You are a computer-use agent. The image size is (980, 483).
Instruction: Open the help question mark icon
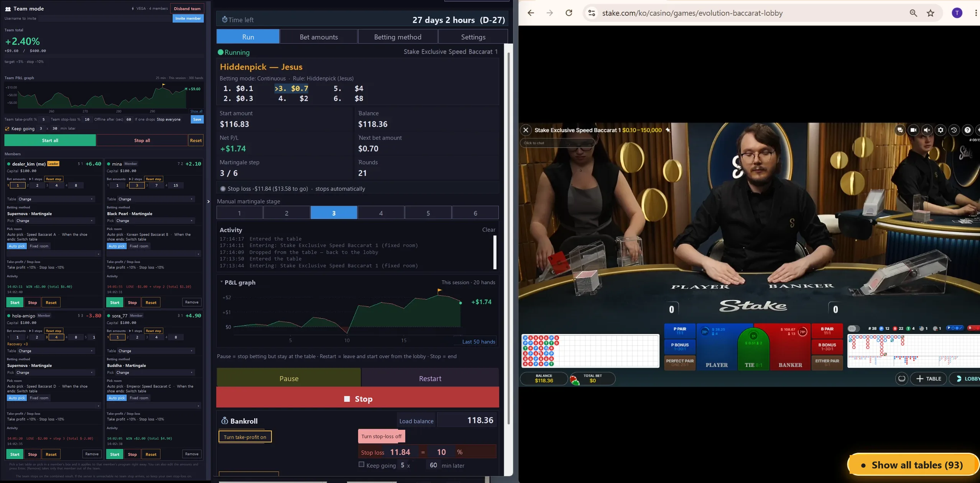[x=968, y=130]
